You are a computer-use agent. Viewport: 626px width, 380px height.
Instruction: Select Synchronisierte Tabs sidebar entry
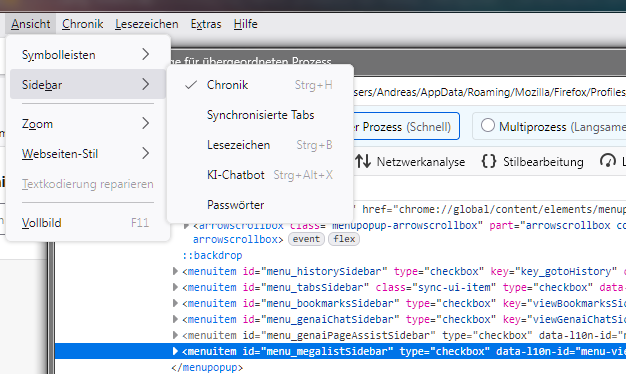[260, 115]
